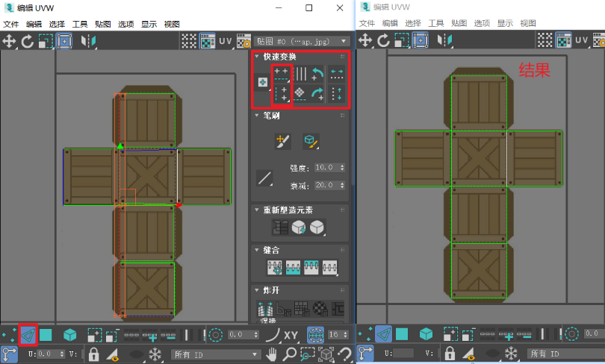Click the Paint Brush tool in 笔刷 panel
This screenshot has width=605, height=364.
point(283,140)
